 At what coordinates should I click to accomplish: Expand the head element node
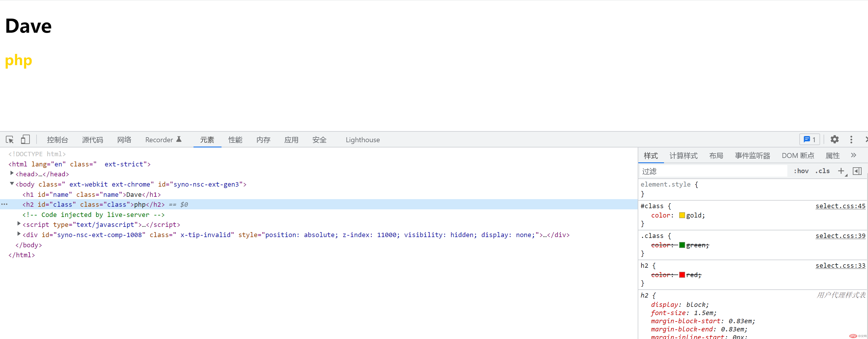tap(12, 173)
